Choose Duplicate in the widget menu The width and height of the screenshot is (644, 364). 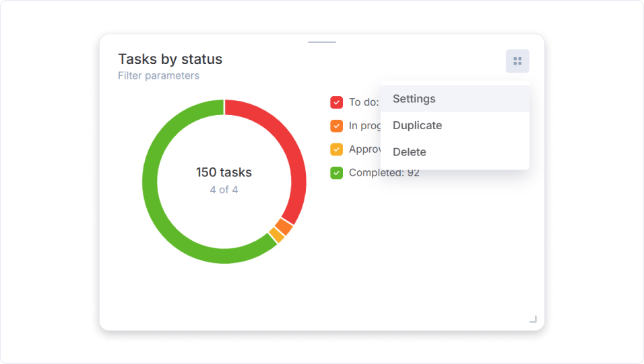(417, 126)
